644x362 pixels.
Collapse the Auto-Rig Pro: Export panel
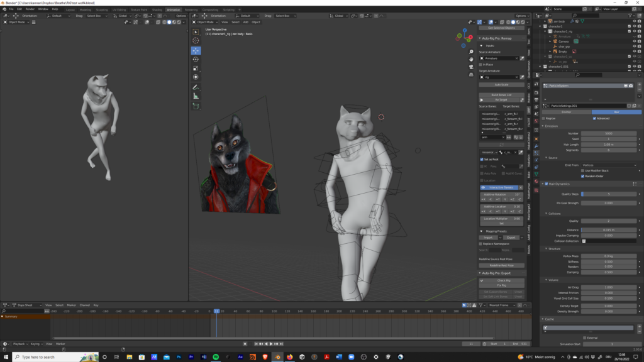480,273
